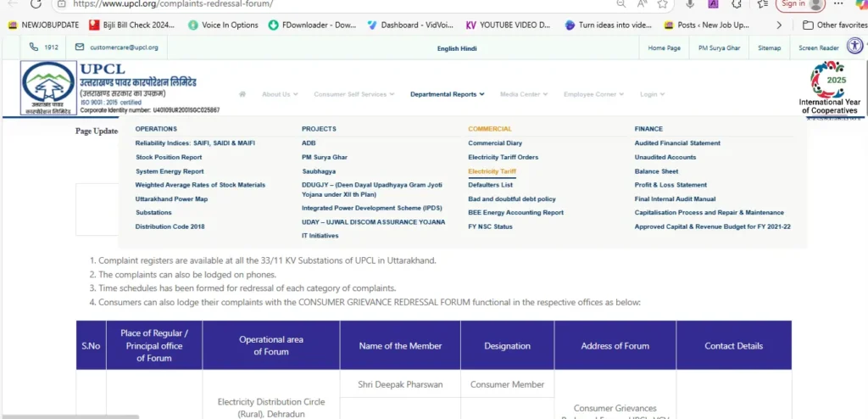Open BEE Energy Accounting Report

click(515, 213)
